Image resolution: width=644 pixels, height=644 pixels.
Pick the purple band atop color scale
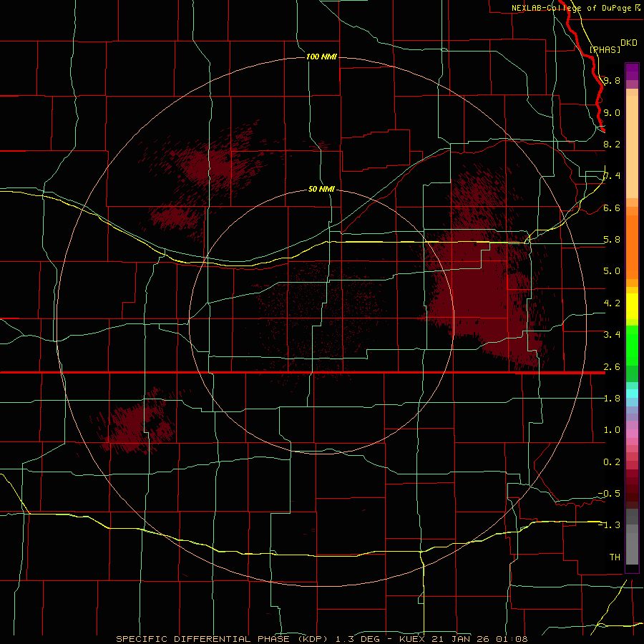tap(632, 72)
